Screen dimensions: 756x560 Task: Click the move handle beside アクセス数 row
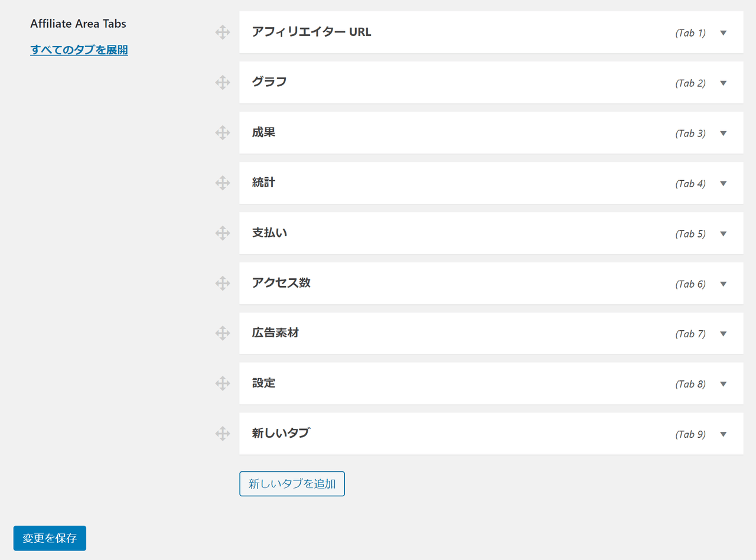[222, 284]
